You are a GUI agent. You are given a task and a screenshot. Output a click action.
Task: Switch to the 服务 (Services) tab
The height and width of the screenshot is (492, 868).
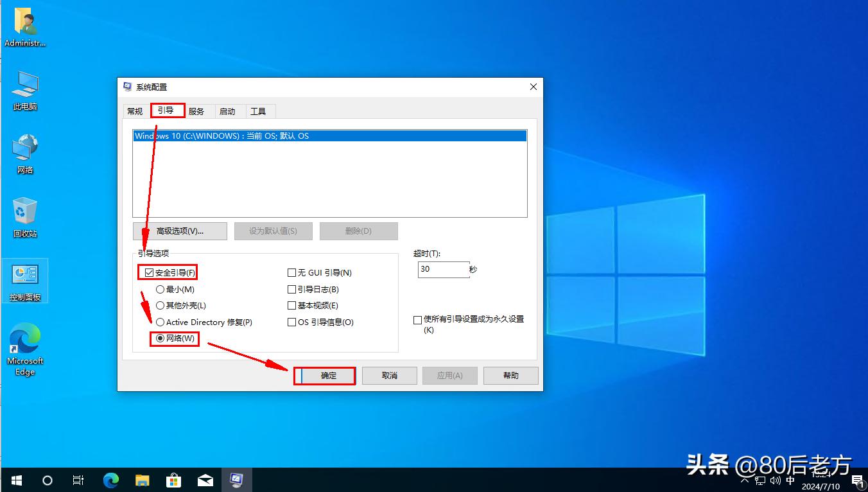tap(197, 110)
